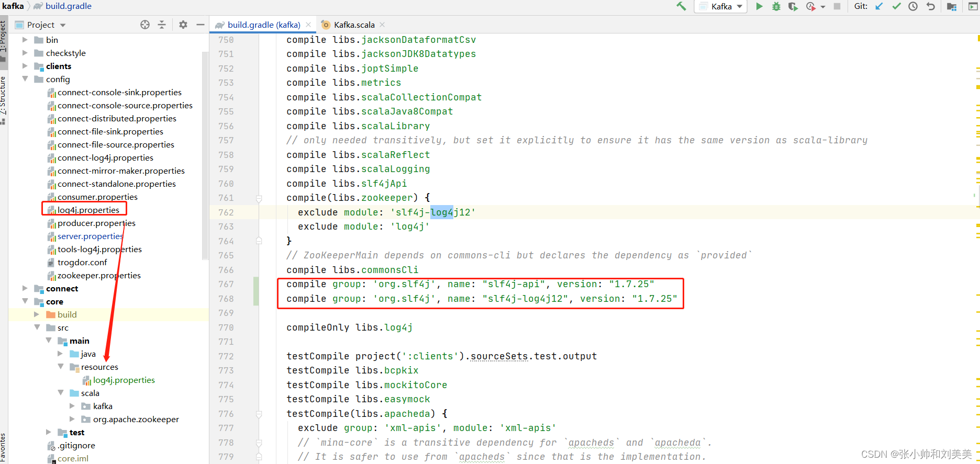980x464 pixels.
Task: Show Git history clock icon
Action: tap(913, 6)
